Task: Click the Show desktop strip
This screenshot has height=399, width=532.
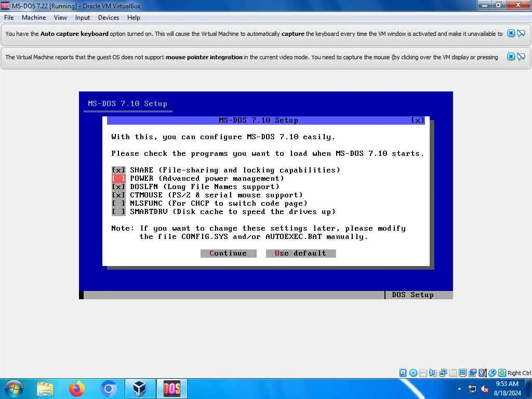Action: point(529,389)
